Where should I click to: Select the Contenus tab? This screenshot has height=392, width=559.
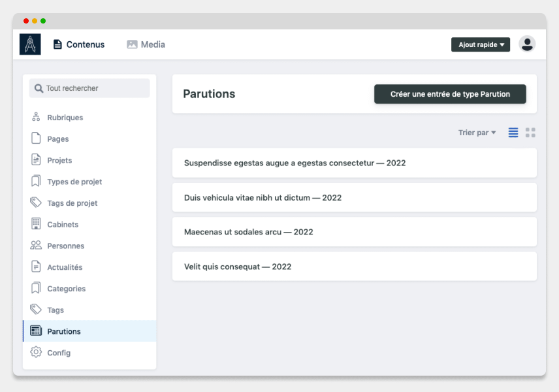(79, 44)
